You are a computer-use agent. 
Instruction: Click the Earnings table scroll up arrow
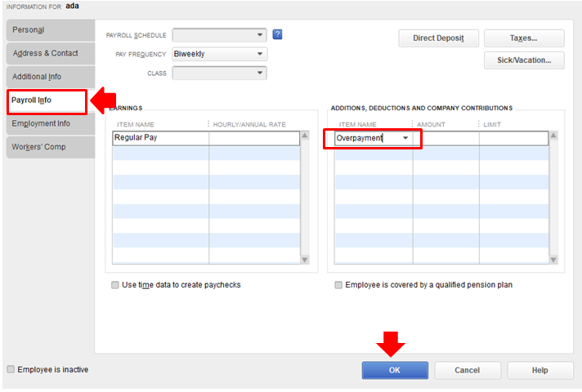click(305, 136)
